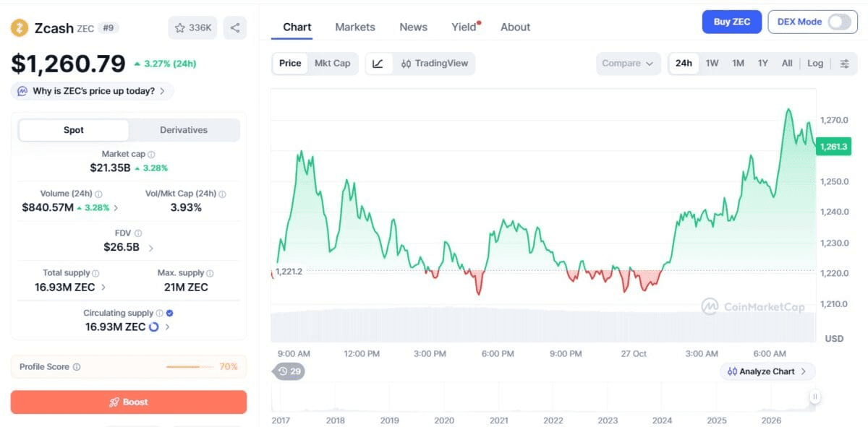Click the Profile Score progress bar

(190, 367)
